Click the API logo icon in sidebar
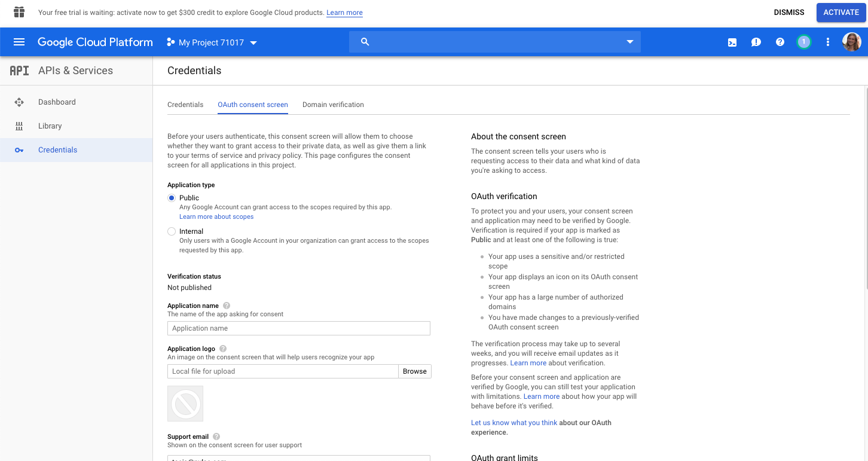This screenshot has height=461, width=868. [19, 71]
